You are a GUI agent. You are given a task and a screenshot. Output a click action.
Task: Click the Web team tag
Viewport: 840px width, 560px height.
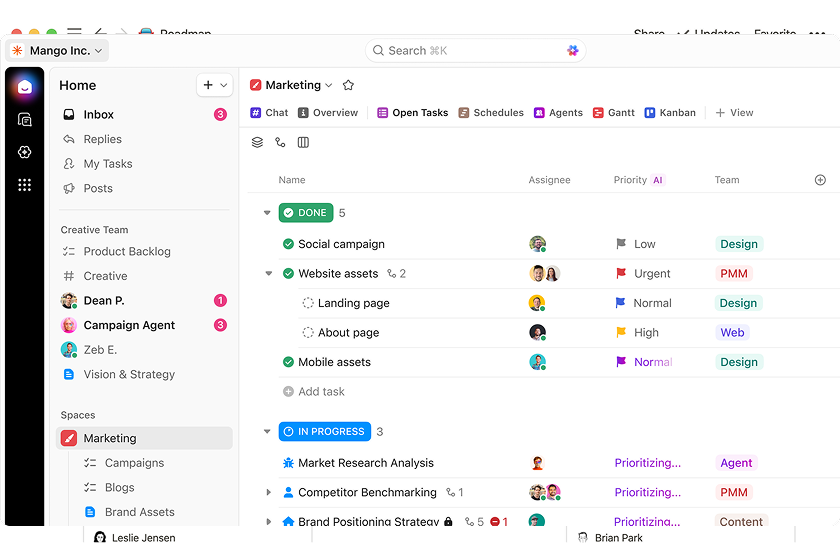pos(732,332)
